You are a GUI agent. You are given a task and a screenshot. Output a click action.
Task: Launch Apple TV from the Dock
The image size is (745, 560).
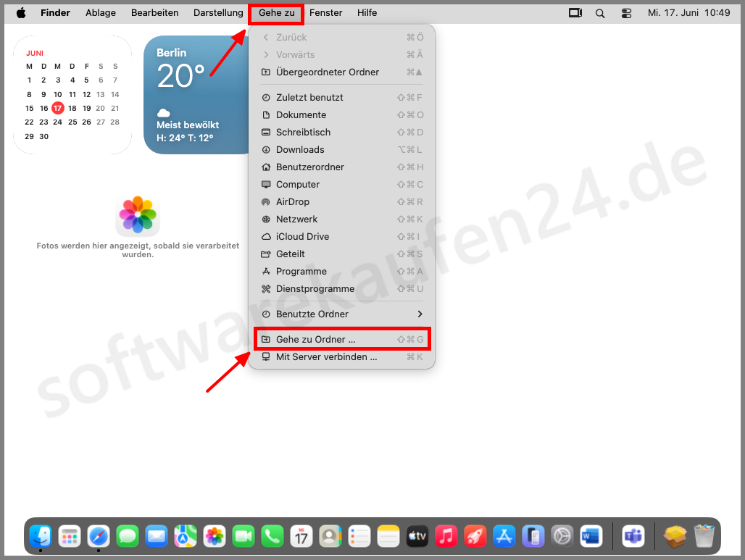[x=417, y=536]
